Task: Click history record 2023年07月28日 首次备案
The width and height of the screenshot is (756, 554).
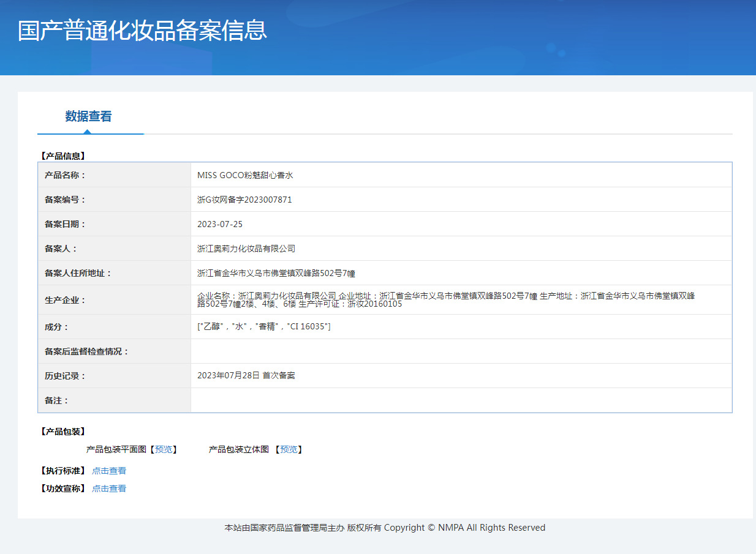Action: click(x=246, y=375)
